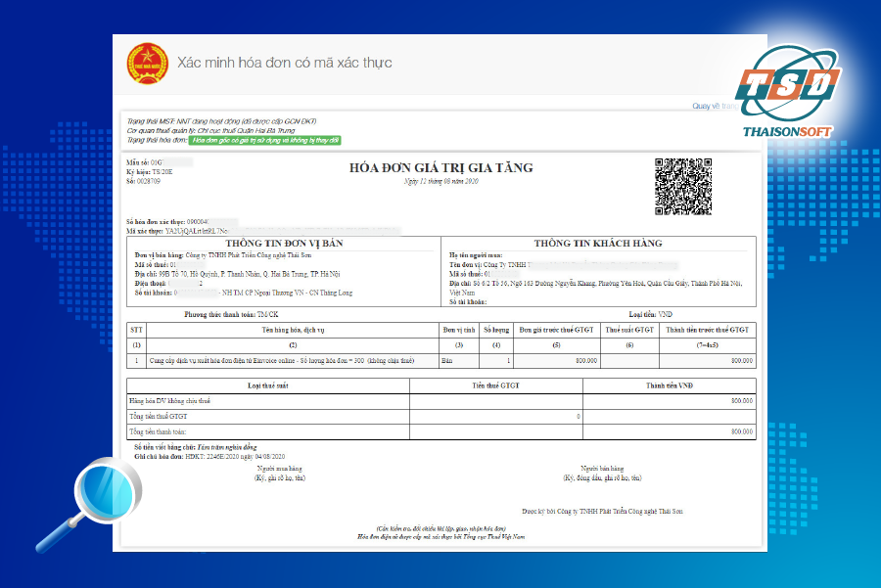Click the 'Quay về trang' link
This screenshot has width=881, height=588.
click(715, 106)
